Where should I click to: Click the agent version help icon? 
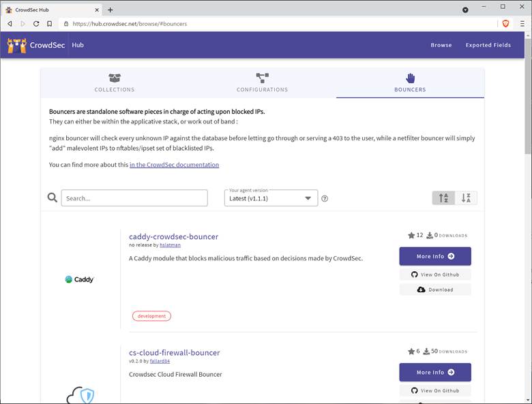tap(325, 199)
